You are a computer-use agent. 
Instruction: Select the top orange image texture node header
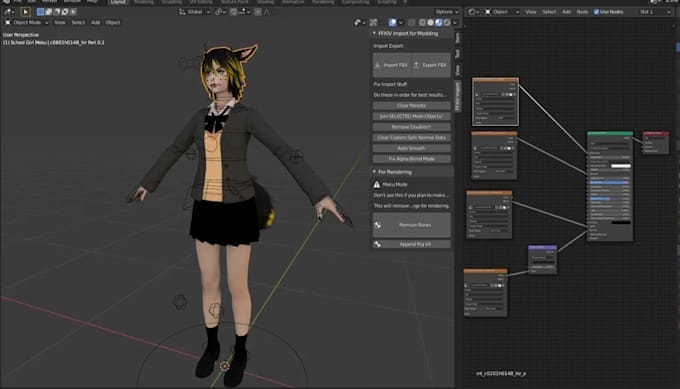tap(495, 80)
